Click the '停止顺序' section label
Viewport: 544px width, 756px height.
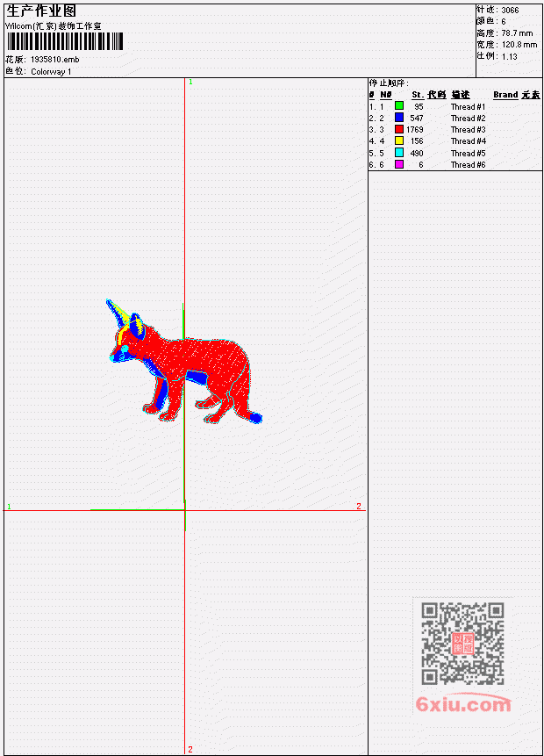(389, 83)
